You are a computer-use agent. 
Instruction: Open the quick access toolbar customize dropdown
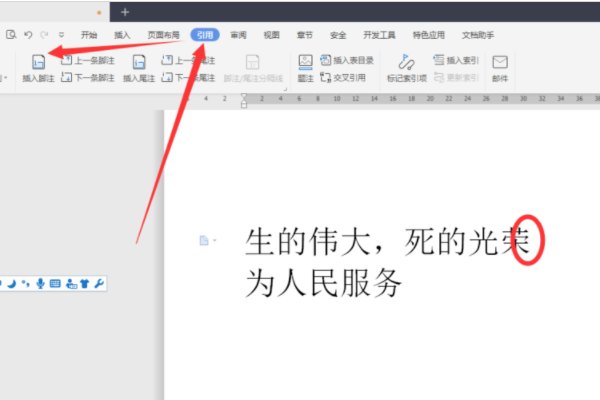[x=61, y=35]
